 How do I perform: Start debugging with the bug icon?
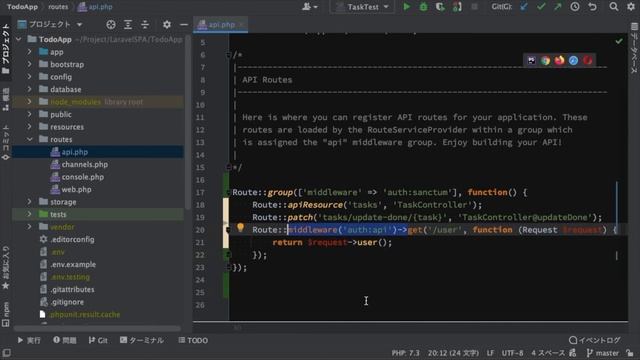click(423, 7)
